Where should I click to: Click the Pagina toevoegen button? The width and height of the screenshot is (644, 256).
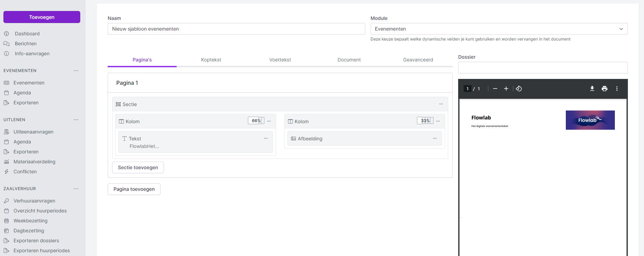[x=134, y=189]
